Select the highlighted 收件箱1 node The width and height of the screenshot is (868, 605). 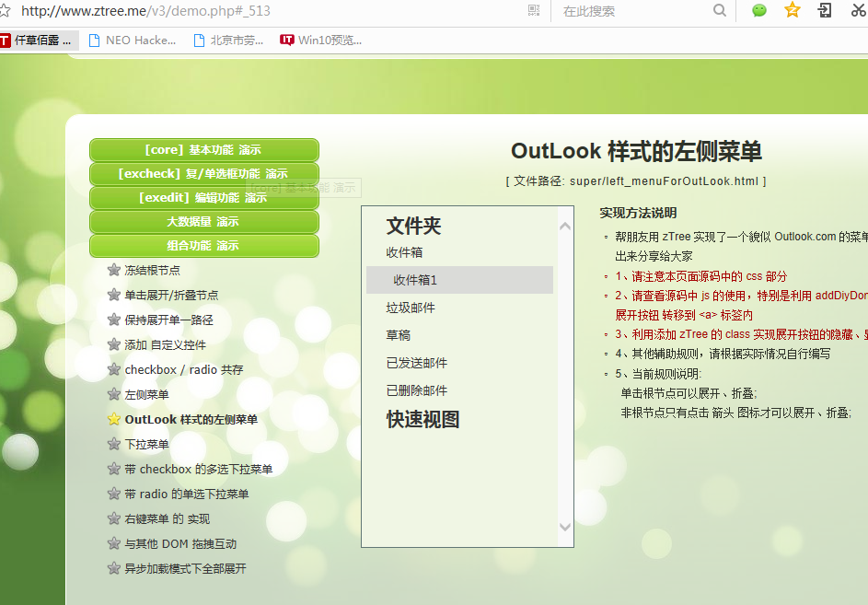point(459,280)
